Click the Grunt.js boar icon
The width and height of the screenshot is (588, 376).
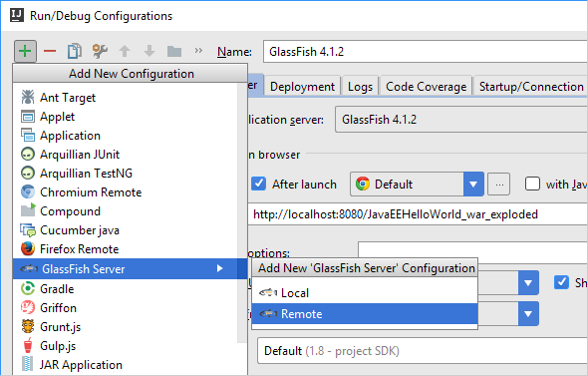(28, 326)
